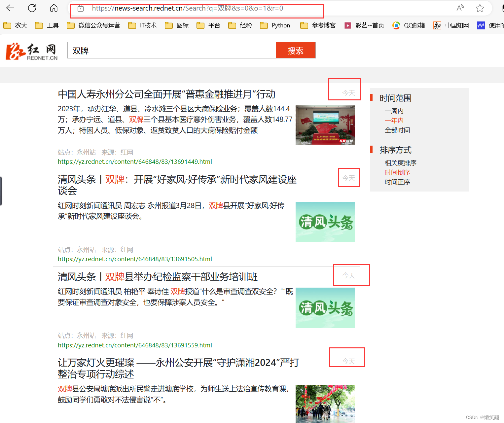Viewport: 504px width, 423px height.
Task: Filter time range to 一年内
Action: (394, 121)
